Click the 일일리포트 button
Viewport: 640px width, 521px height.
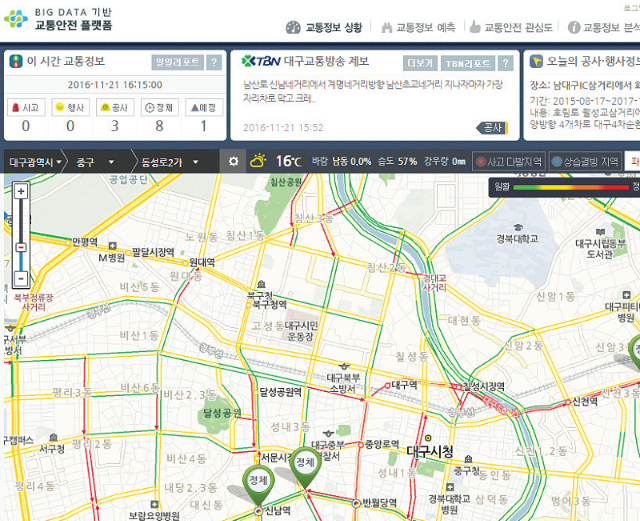(x=177, y=62)
